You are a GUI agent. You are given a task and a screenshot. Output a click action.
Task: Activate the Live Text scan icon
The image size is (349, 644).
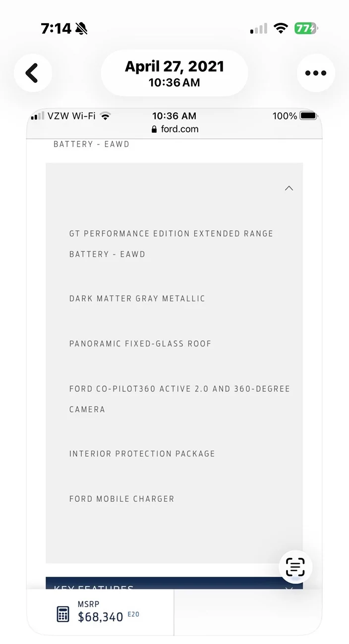click(295, 567)
